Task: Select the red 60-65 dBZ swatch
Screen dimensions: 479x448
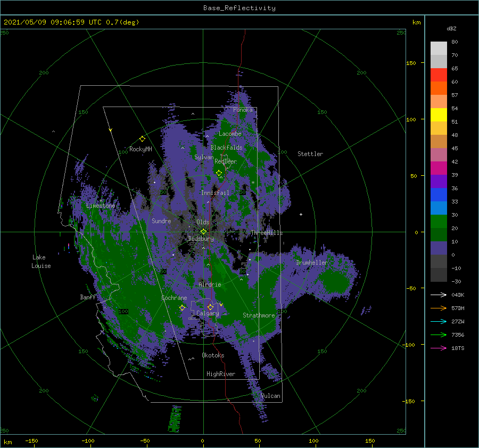Action: click(439, 75)
